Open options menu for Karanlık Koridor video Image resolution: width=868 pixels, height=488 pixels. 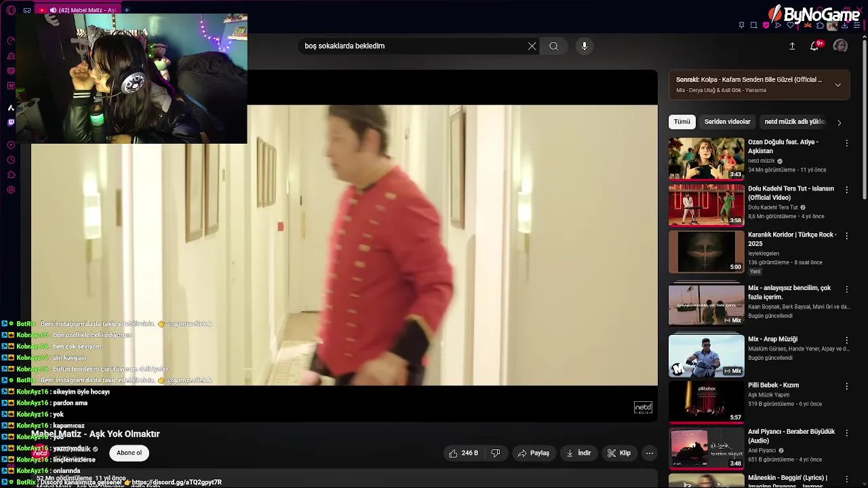click(846, 236)
